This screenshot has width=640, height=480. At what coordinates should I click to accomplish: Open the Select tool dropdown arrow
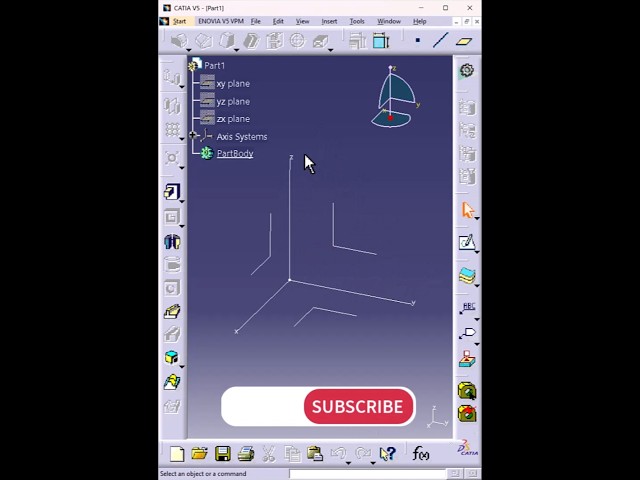pyautogui.click(x=477, y=219)
